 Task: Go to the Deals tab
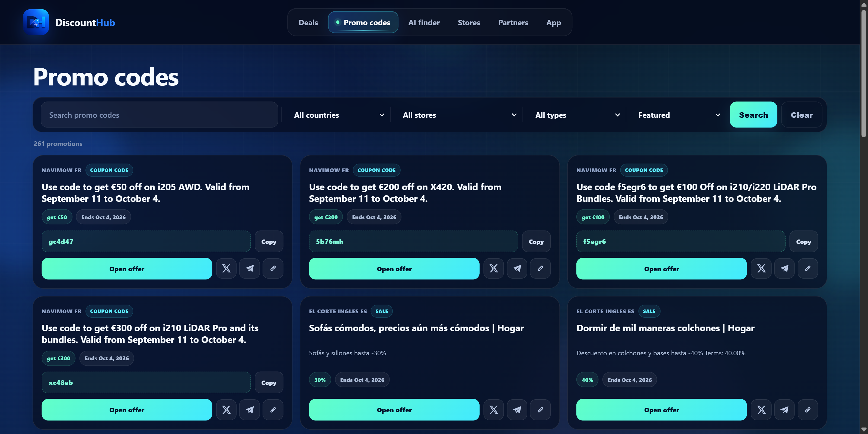coord(308,23)
